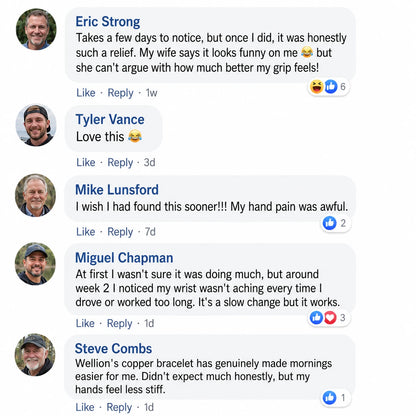Screen dimensions: 416x416
Task: Click the heart reaction on Miguel Chapman's comment
Action: pyautogui.click(x=330, y=318)
